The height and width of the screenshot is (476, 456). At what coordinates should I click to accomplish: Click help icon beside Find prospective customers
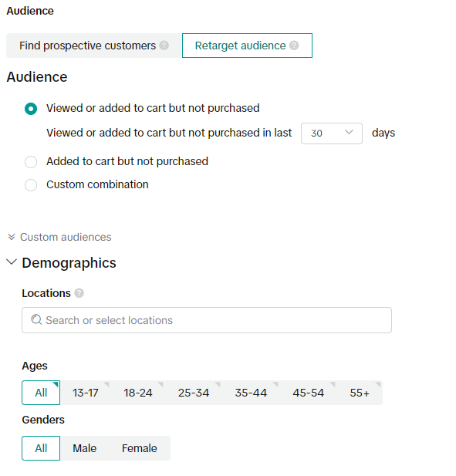pyautogui.click(x=164, y=46)
